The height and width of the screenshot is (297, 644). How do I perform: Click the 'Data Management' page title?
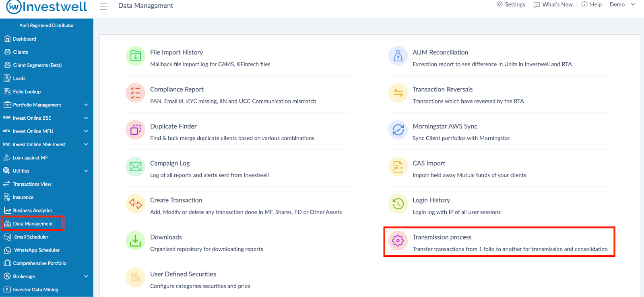(x=146, y=6)
